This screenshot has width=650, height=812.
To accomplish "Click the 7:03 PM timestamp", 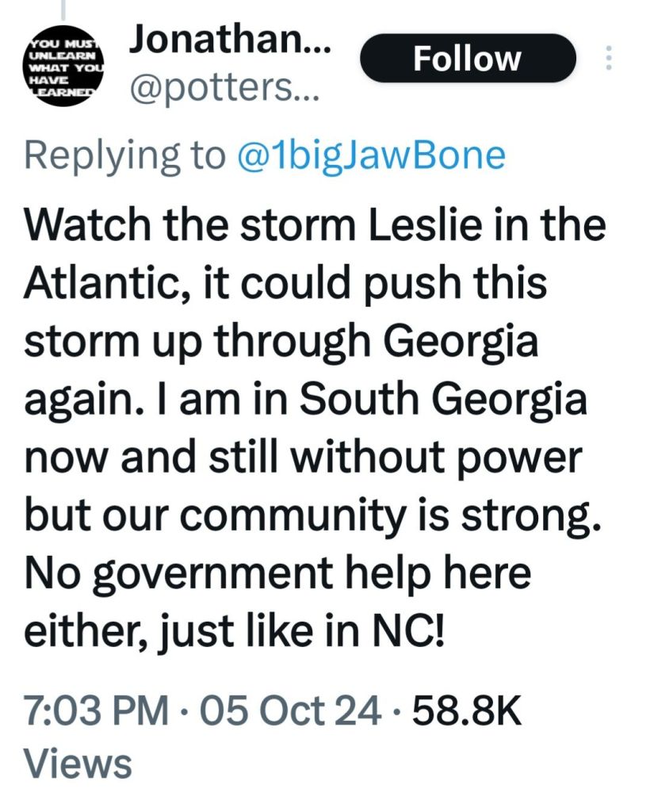I will [x=96, y=710].
